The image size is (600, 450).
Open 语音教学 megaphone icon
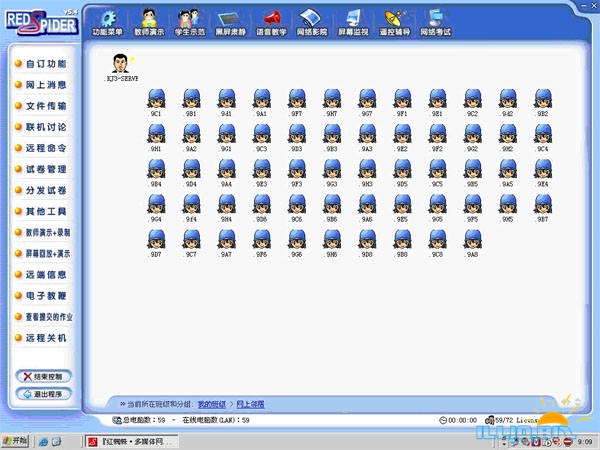coord(272,19)
